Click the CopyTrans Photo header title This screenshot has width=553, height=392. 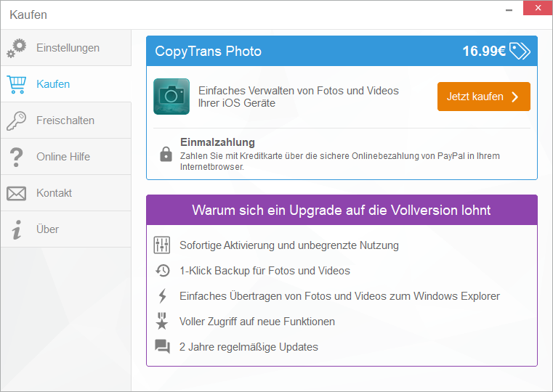click(208, 52)
